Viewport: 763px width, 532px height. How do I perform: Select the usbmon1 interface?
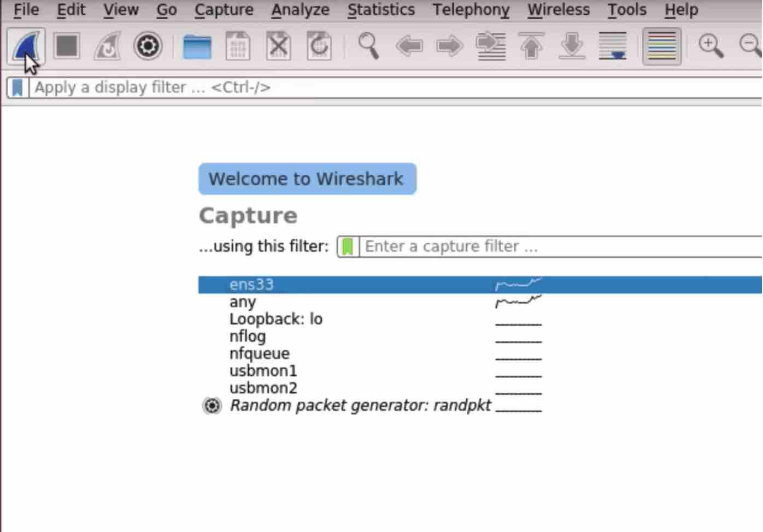click(x=263, y=371)
